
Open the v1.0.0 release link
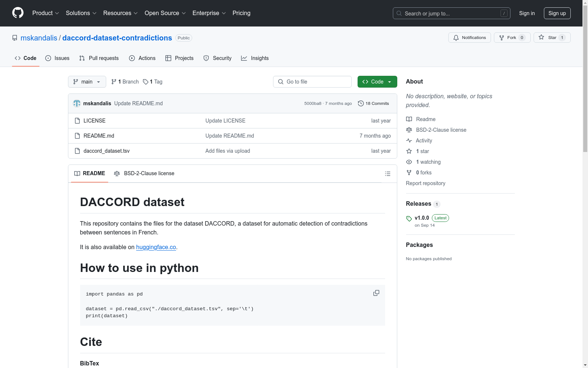click(422, 218)
